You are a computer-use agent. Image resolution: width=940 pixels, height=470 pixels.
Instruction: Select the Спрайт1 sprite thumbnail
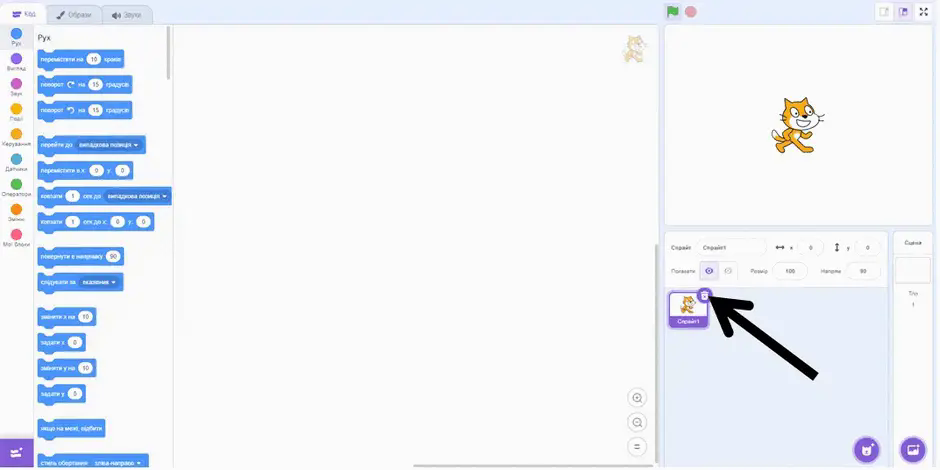point(688,310)
